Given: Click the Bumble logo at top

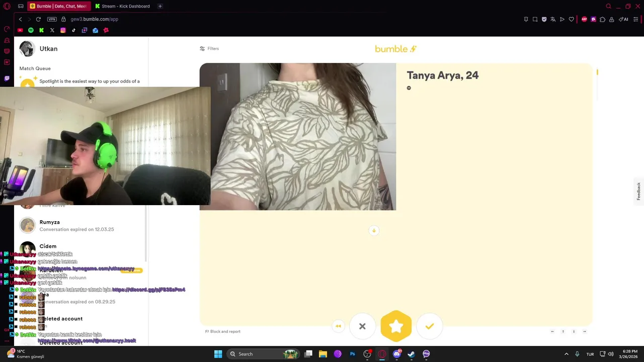Looking at the screenshot, I should (x=396, y=49).
